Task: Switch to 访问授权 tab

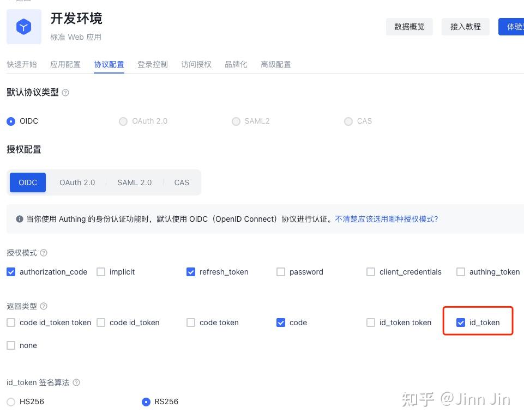Action: click(x=196, y=64)
